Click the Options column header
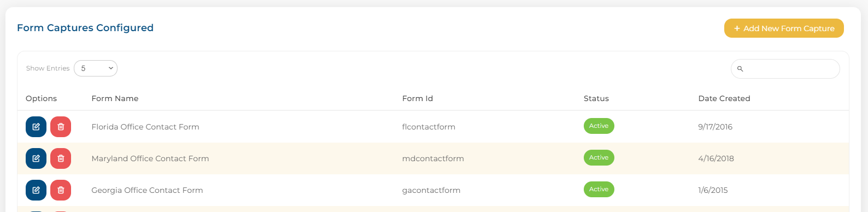 coord(42,98)
